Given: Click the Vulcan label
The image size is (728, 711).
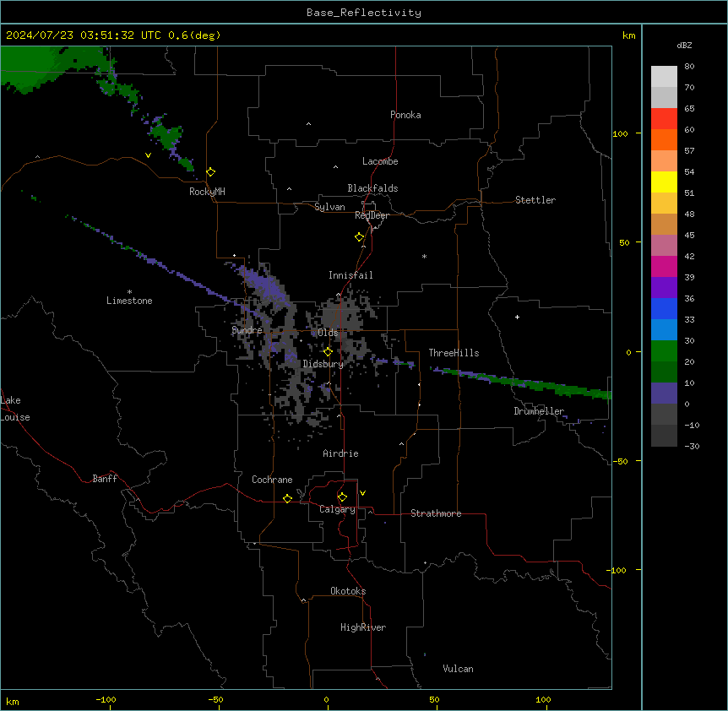Looking at the screenshot, I should 459,669.
